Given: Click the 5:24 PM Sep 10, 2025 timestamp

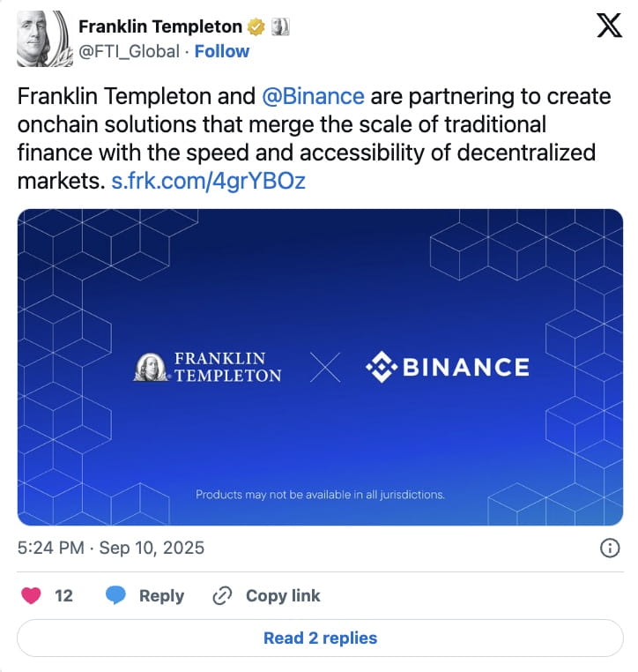Looking at the screenshot, I should tap(111, 548).
